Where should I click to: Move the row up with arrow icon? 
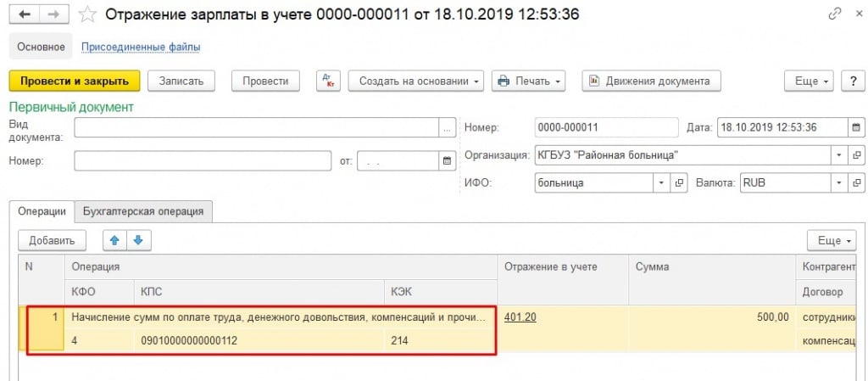[x=114, y=240]
